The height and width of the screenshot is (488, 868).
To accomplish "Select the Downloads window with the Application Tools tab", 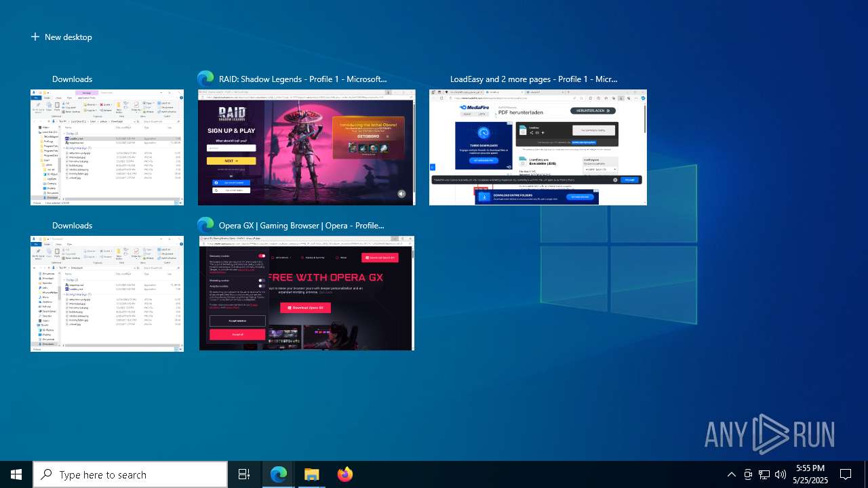I will (107, 147).
